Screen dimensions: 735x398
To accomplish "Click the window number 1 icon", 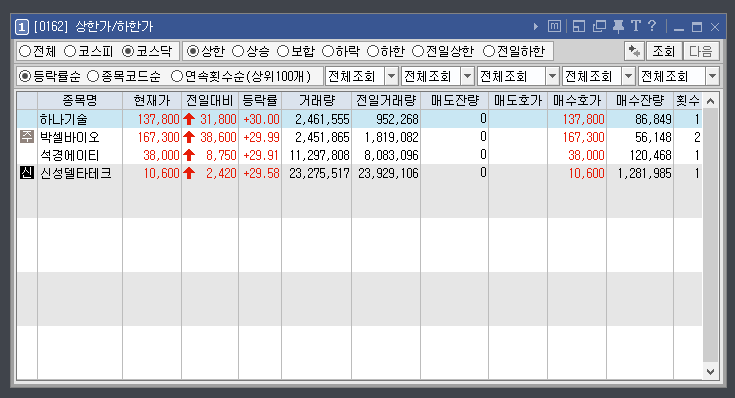I will click(x=22, y=27).
